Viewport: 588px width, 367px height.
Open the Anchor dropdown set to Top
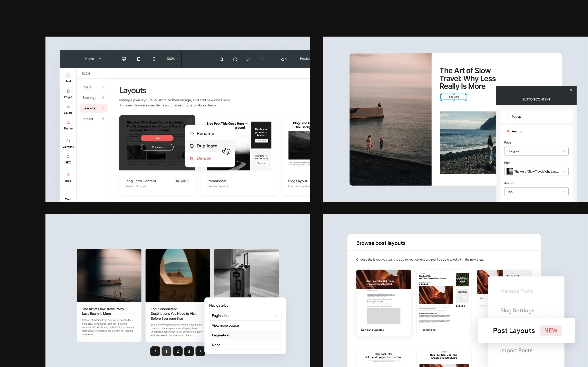pos(536,192)
